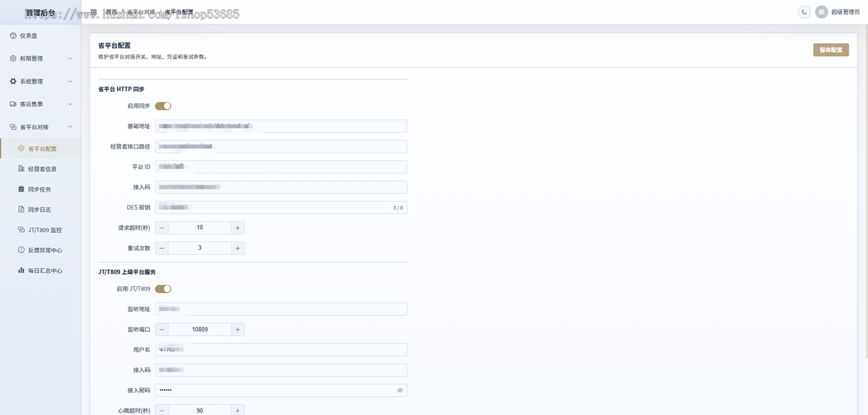Click the 超级管理员 username text
The width and height of the screenshot is (868, 415).
[846, 12]
